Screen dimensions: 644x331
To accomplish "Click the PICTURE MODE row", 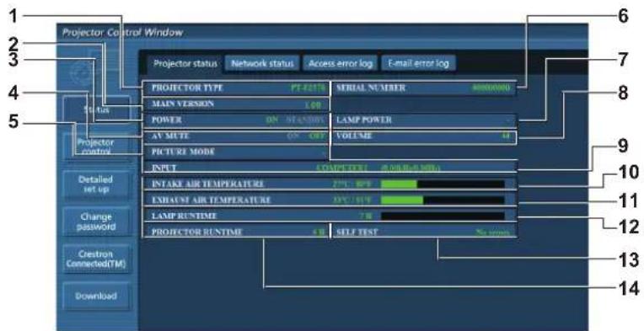I will tap(236, 152).
